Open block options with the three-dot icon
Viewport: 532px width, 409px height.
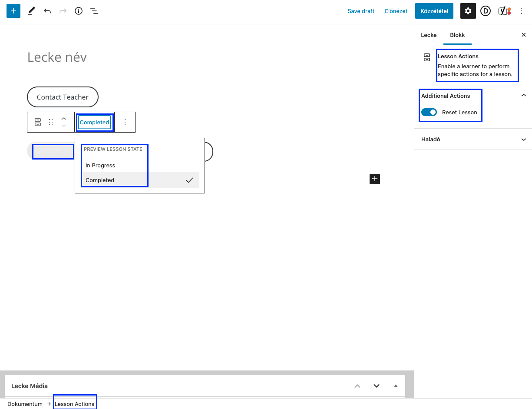(x=125, y=122)
